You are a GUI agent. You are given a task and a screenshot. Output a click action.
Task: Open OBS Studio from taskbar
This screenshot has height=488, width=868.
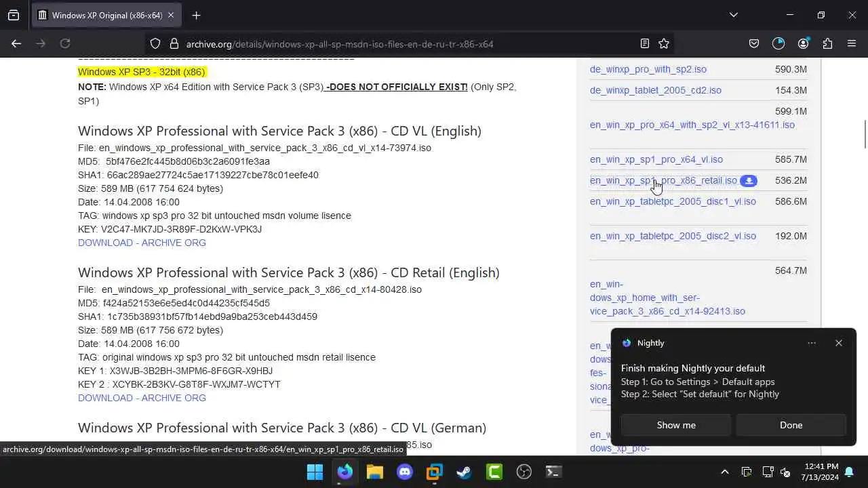(x=524, y=472)
